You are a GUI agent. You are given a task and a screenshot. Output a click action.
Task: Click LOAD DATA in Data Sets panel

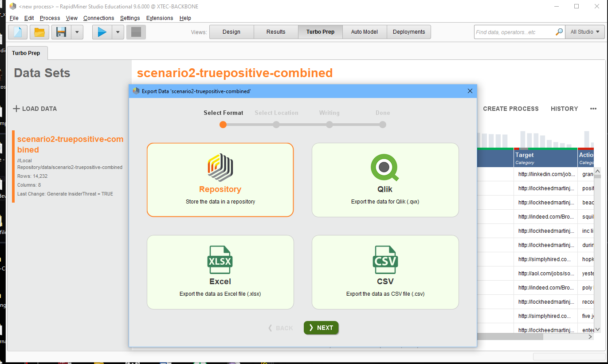pos(35,109)
